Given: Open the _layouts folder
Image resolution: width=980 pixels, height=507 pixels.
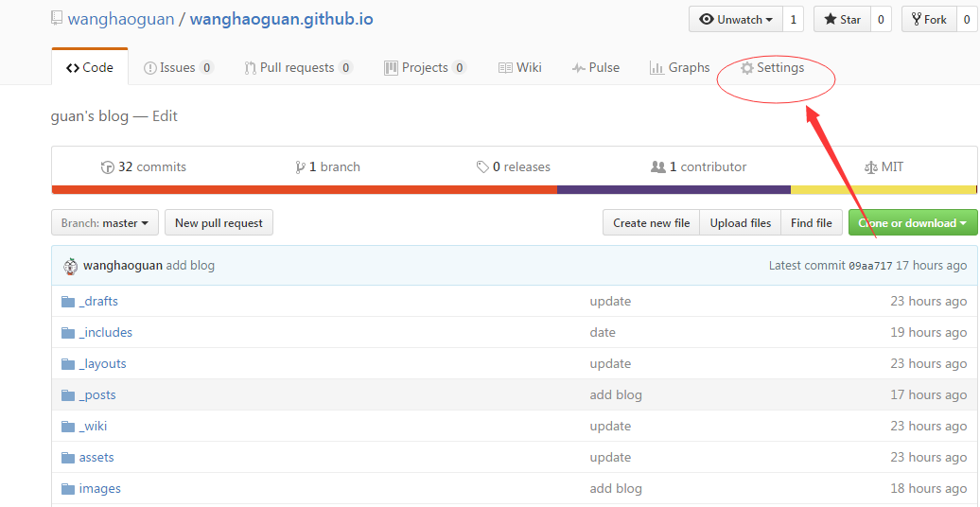Looking at the screenshot, I should tap(102, 364).
